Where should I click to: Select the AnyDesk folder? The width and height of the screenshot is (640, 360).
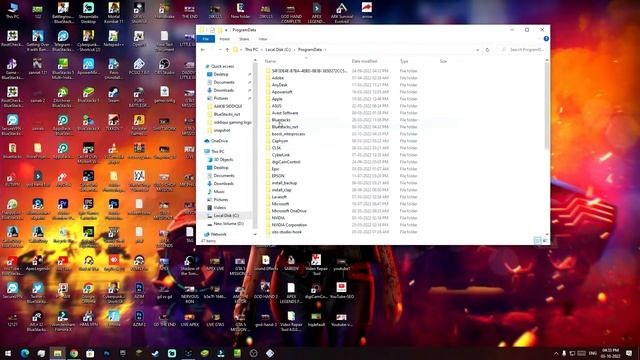coord(280,85)
